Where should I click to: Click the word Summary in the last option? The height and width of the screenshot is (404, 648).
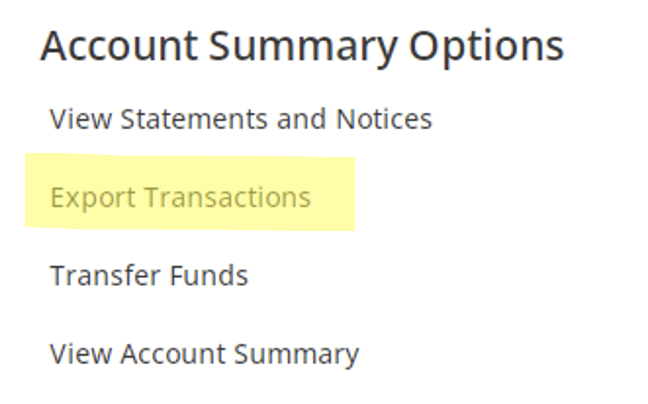pos(306,353)
